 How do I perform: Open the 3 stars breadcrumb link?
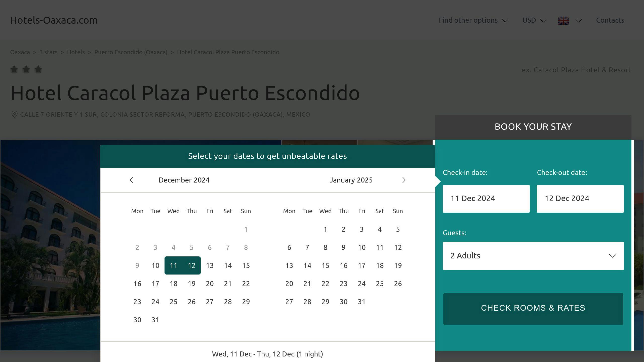(x=48, y=52)
